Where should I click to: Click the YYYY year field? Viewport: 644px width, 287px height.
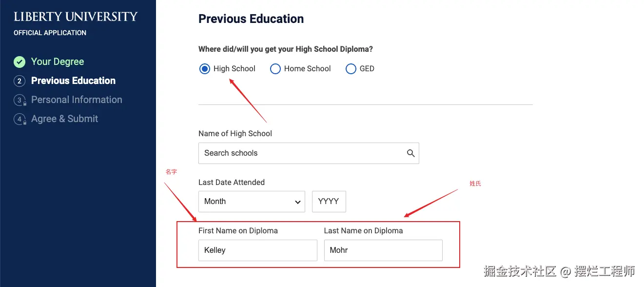329,202
